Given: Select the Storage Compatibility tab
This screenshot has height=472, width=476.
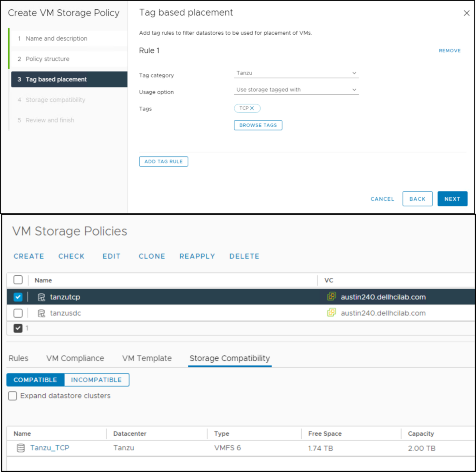Looking at the screenshot, I should 230,358.
